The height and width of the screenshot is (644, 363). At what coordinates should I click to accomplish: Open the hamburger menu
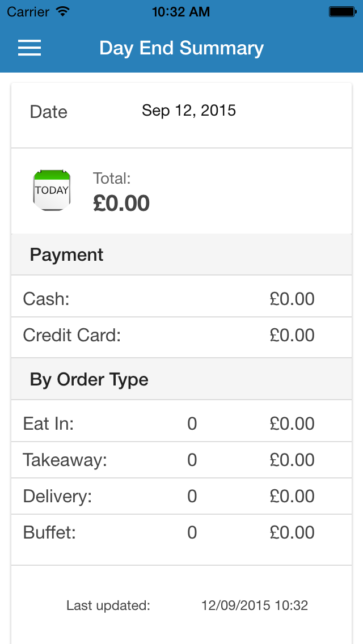29,48
